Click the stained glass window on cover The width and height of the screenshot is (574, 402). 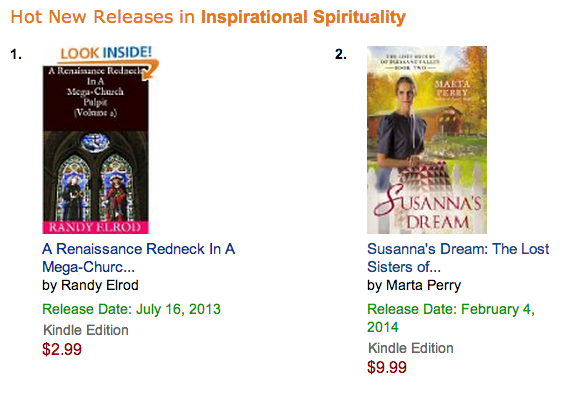point(95,177)
